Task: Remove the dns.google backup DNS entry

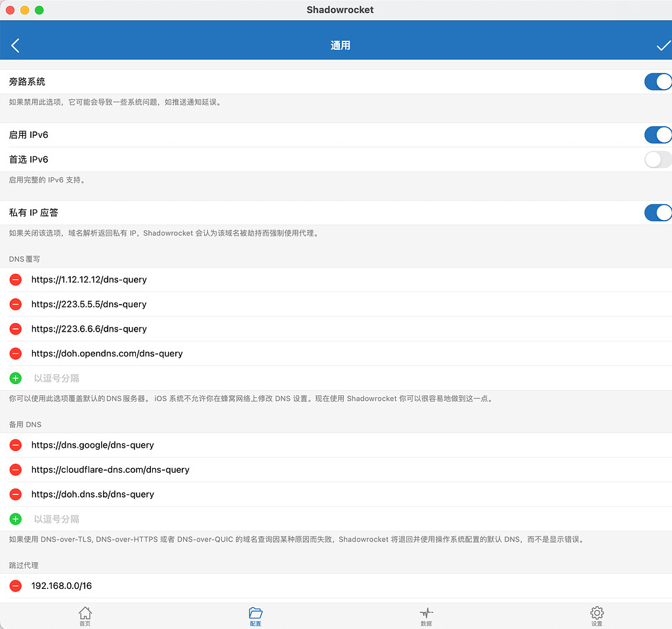Action: tap(16, 445)
